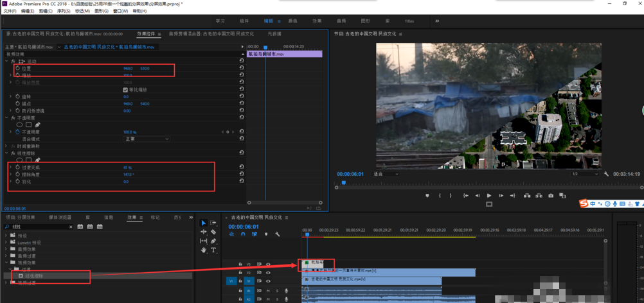This screenshot has width=644, height=303.
Task: Open the 混合模式 dropdown showing 正常
Action: (x=147, y=139)
